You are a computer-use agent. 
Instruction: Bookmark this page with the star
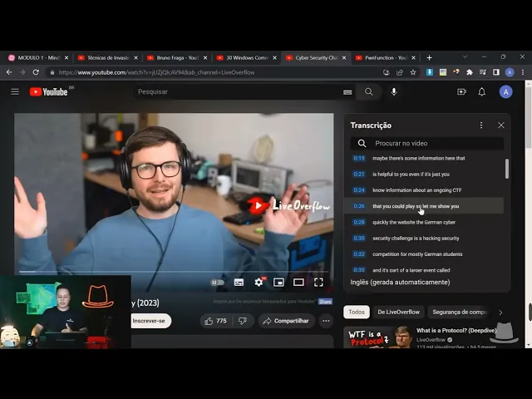(x=413, y=72)
